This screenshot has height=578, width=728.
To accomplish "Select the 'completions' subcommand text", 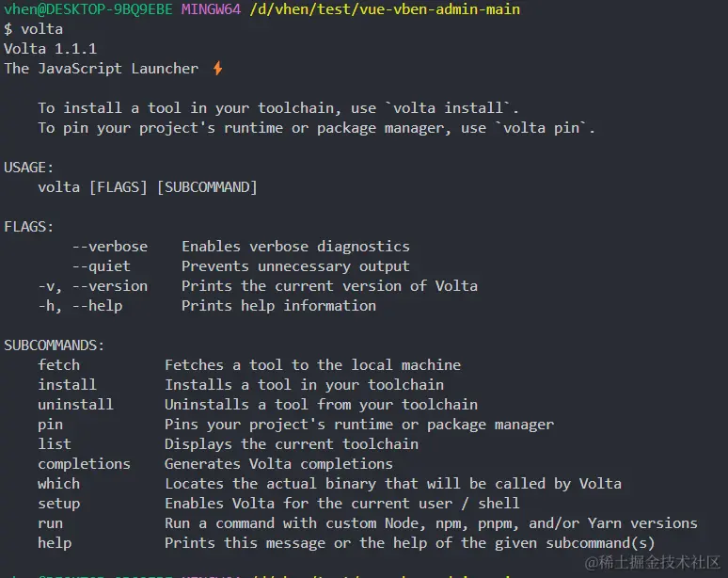I will [x=84, y=464].
